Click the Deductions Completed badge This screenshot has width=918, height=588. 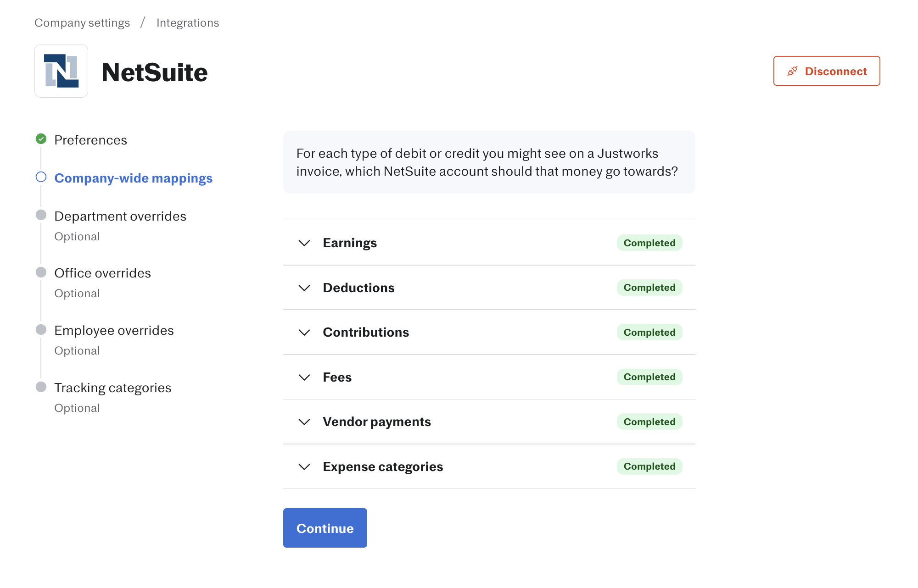(649, 288)
